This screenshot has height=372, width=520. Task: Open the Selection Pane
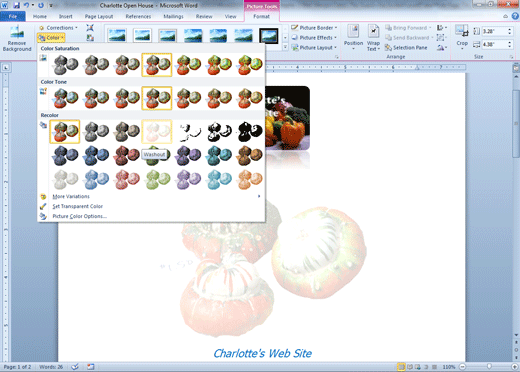point(406,48)
